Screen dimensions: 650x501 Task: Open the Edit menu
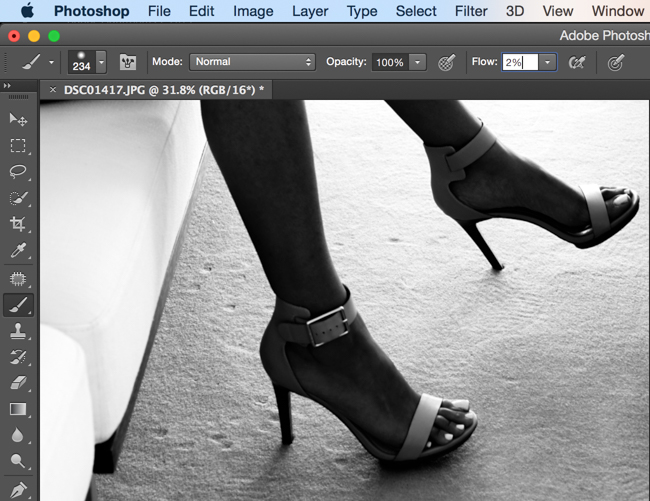[201, 11]
